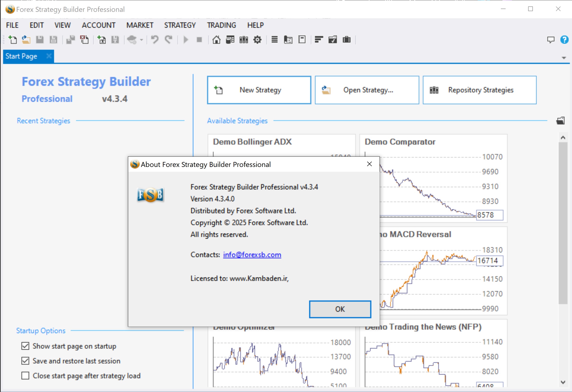Open the Trading the News (NFP) card
This screenshot has height=392, width=572.
pyautogui.click(x=433, y=353)
